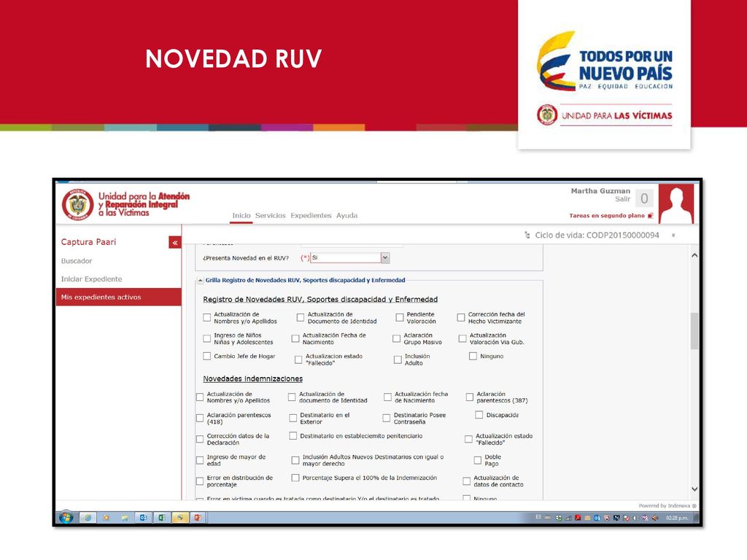Click the Ciclo de vida: CODP20150000094 text
The width and height of the screenshot is (747, 560).
tap(597, 236)
